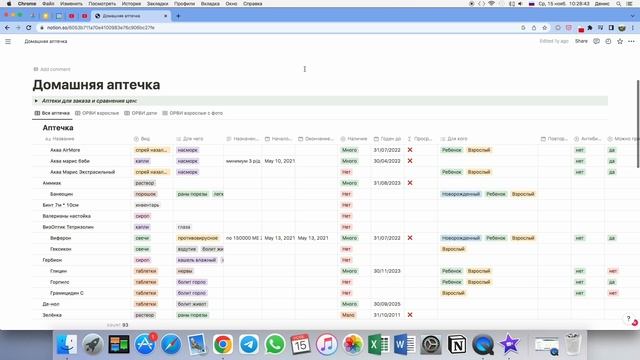Open the 'Название' column header menu
The height and width of the screenshot is (360, 640).
pyautogui.click(x=60, y=139)
